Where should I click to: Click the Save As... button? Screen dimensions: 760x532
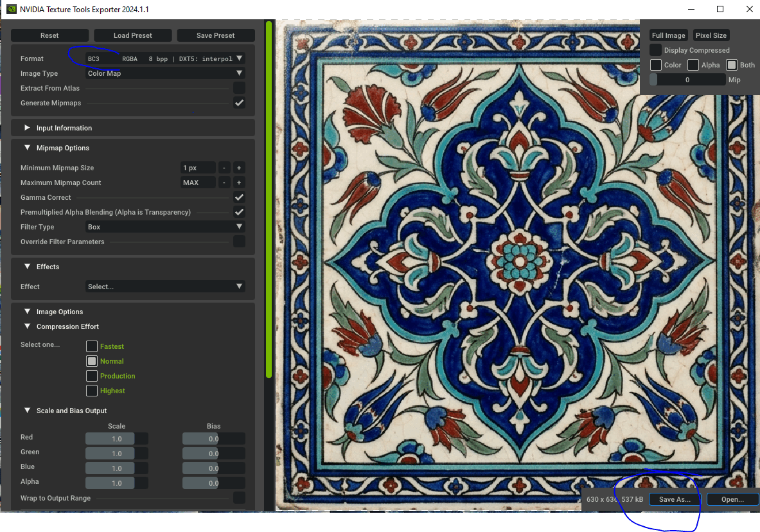tap(674, 499)
